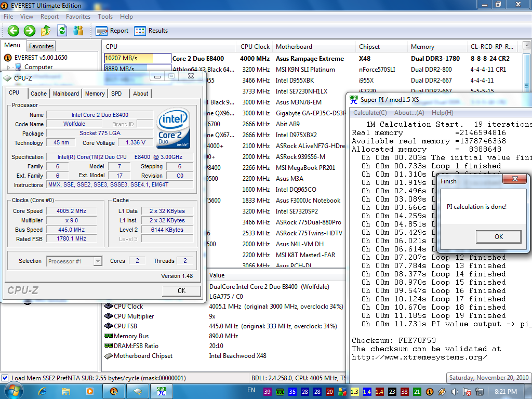The width and height of the screenshot is (532, 399).
Task: Click the green HUD tray icon
Action: (280, 392)
